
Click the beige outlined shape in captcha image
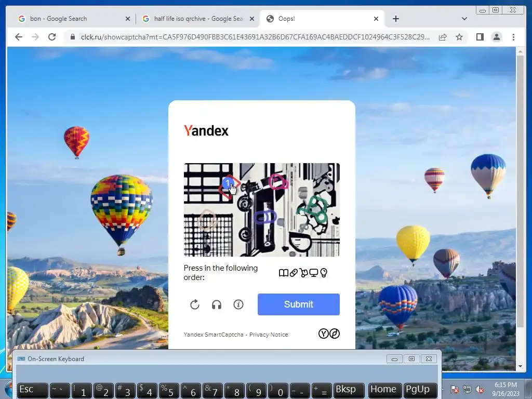[x=207, y=220]
